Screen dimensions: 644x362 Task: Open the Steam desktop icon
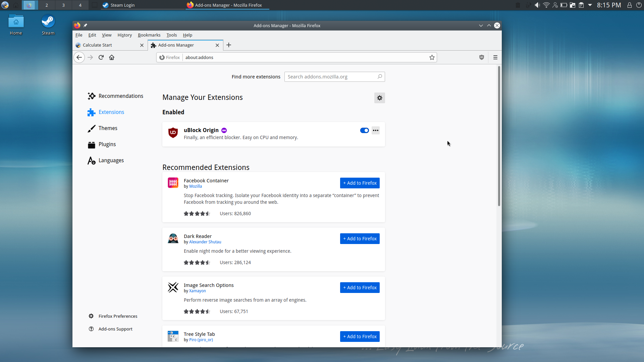tap(48, 24)
